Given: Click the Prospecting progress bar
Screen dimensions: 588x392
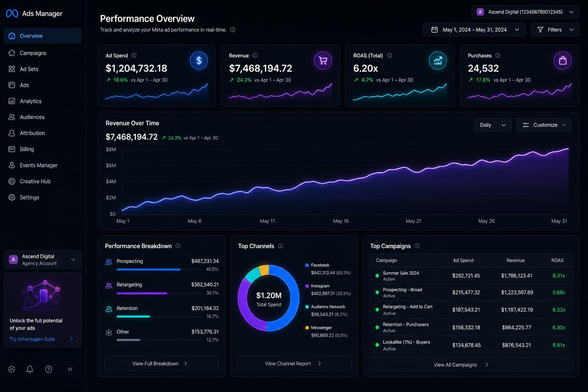Looking at the screenshot, I should (x=159, y=269).
